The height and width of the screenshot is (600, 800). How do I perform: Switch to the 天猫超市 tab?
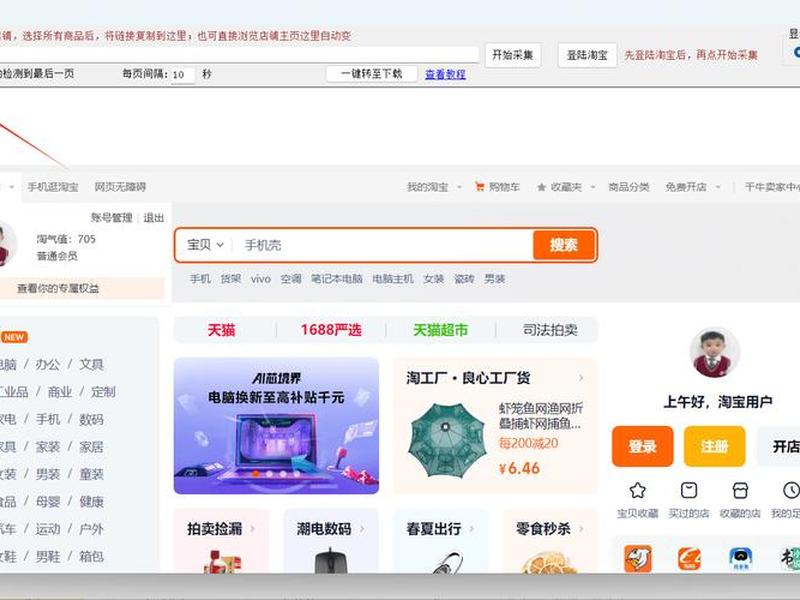click(x=440, y=330)
